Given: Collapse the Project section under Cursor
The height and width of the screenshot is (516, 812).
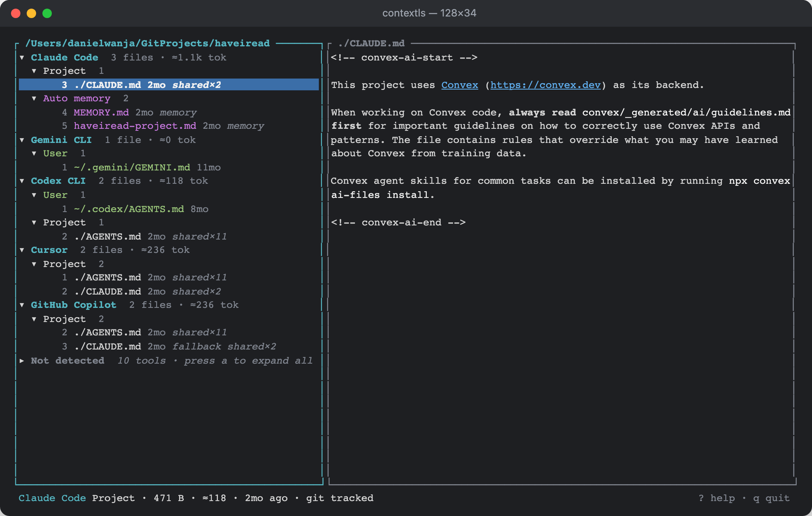Looking at the screenshot, I should pyautogui.click(x=34, y=264).
